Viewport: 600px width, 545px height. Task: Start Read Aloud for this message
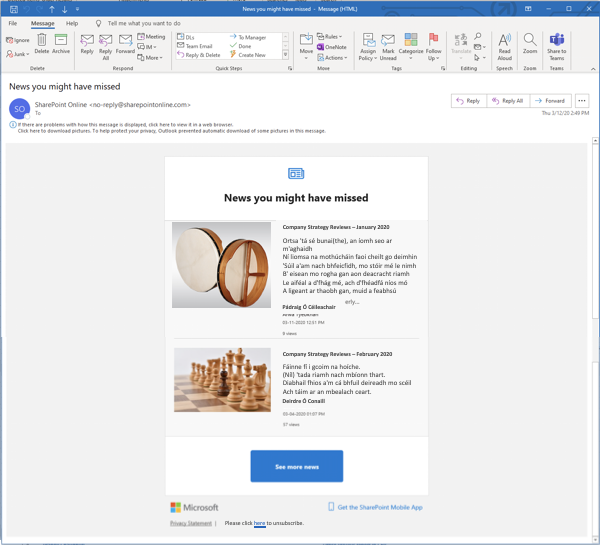tap(505, 43)
